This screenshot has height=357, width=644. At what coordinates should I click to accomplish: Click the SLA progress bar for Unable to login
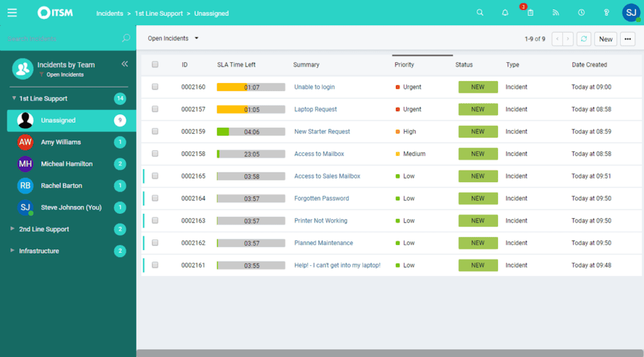pos(251,87)
